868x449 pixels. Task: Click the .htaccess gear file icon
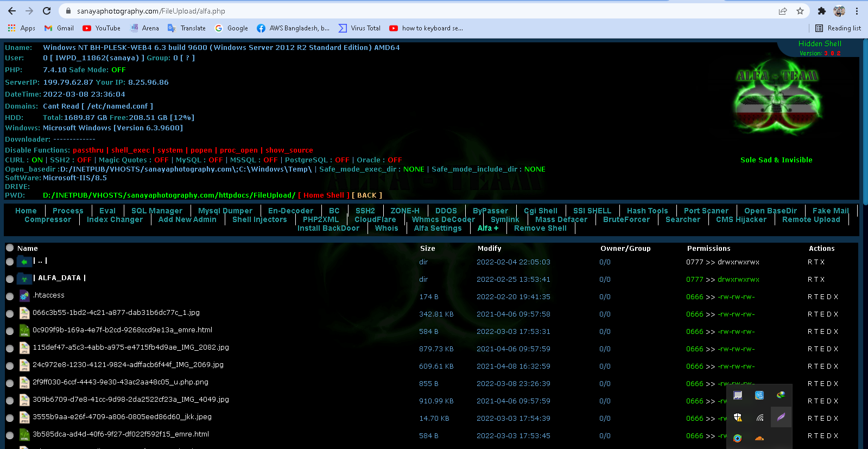tap(24, 296)
